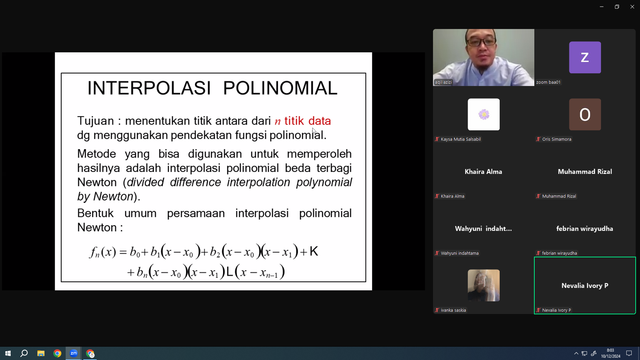Select the purple Z avatar tile

[585, 57]
